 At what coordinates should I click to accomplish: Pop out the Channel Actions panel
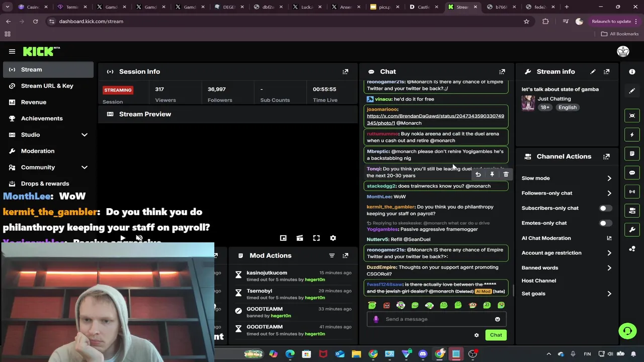coord(606,156)
